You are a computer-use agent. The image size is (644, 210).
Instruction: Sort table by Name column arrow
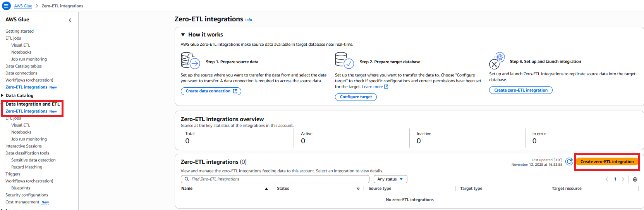[266, 189]
